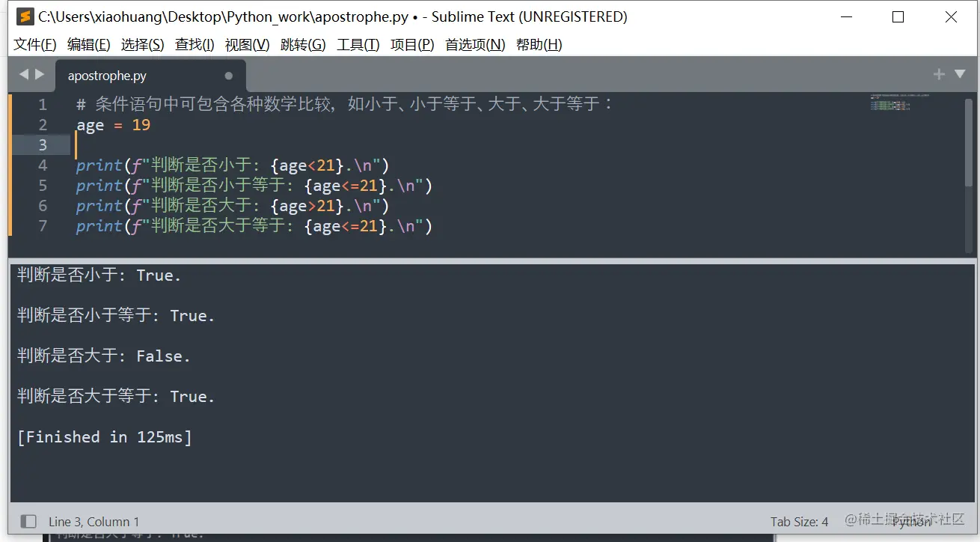
Task: Click output line '判断是否小于: True.'
Action: (99, 275)
